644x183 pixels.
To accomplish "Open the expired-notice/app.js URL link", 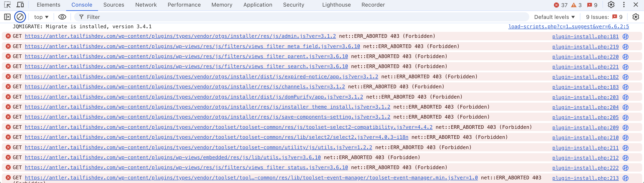I will [x=202, y=77].
